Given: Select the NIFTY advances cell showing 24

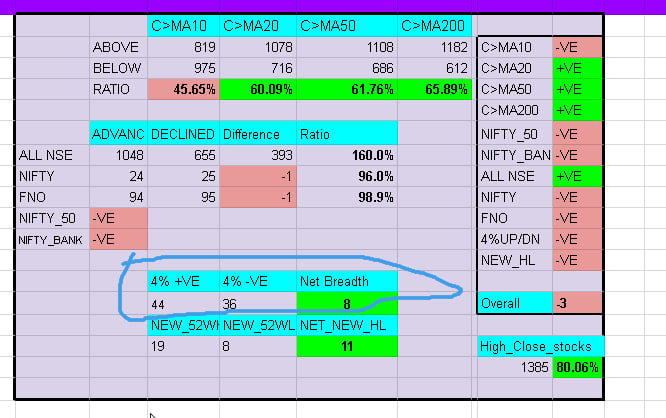Looking at the screenshot, I should click(119, 176).
